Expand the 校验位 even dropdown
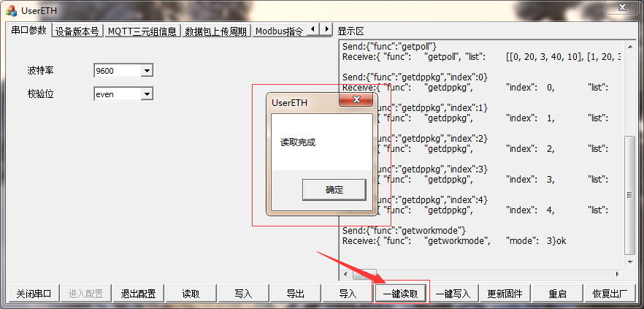Image resolution: width=644 pixels, height=309 pixels. 147,94
